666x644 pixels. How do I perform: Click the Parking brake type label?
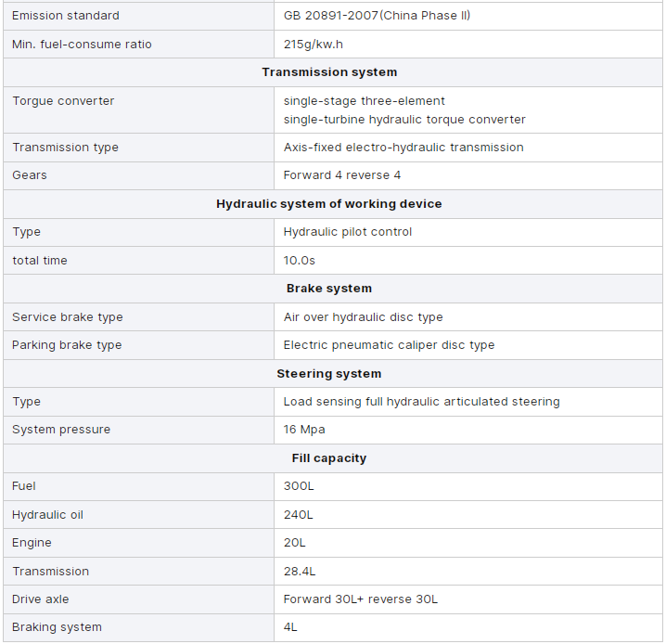point(67,345)
